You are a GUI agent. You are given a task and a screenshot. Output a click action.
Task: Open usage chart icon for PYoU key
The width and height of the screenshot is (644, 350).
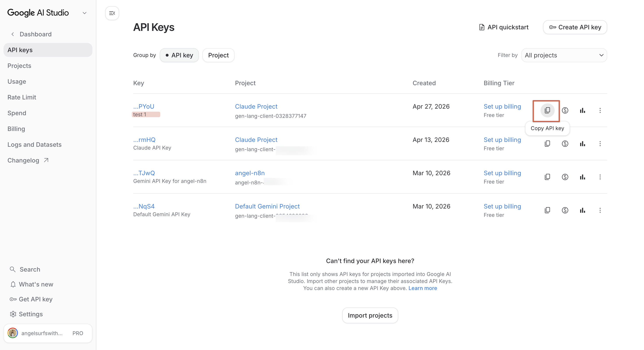tap(582, 110)
